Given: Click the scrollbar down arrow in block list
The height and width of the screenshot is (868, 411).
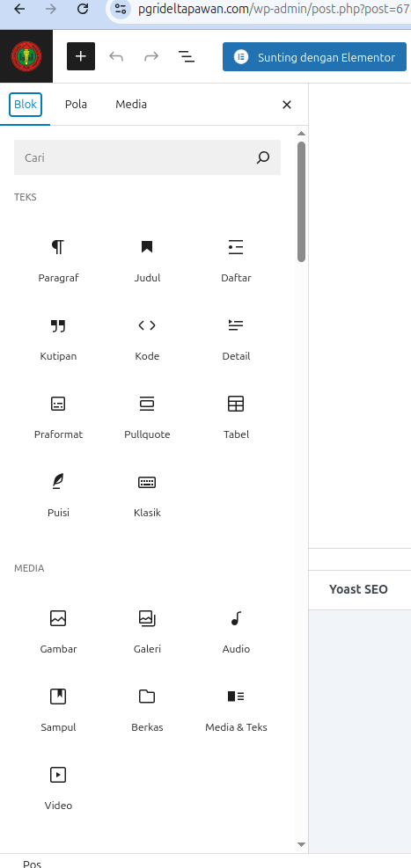Looking at the screenshot, I should [301, 844].
